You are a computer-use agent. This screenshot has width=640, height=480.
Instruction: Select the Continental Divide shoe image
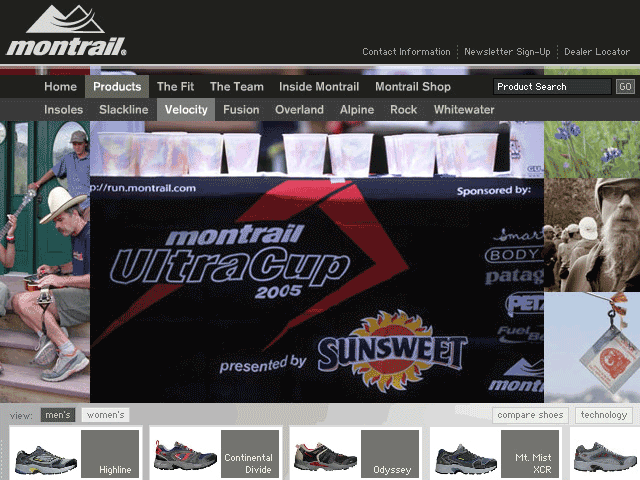tap(185, 456)
